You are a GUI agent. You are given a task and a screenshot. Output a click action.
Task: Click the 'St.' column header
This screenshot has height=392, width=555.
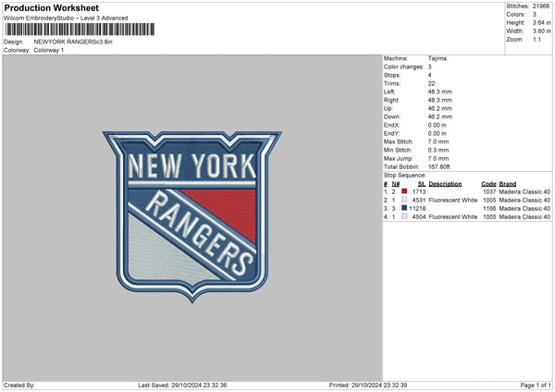pos(422,184)
